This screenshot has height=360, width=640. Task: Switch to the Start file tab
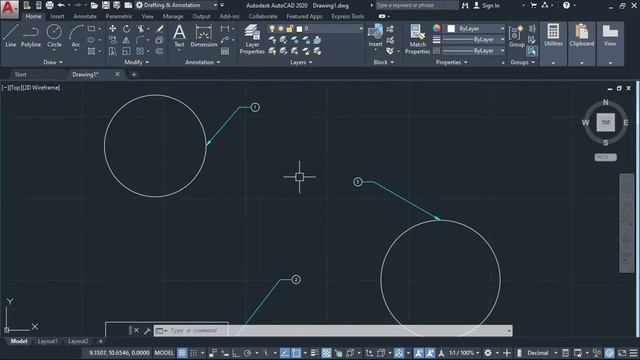point(20,74)
